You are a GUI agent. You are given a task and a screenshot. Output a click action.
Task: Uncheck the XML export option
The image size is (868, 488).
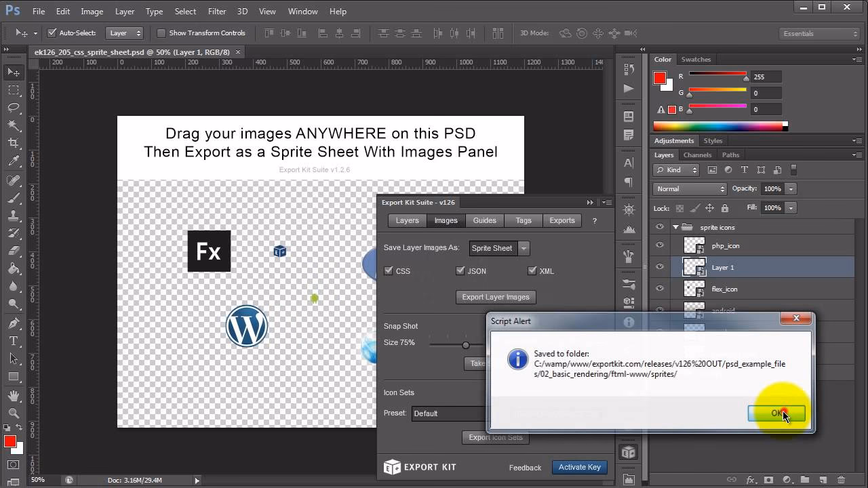[x=533, y=270]
